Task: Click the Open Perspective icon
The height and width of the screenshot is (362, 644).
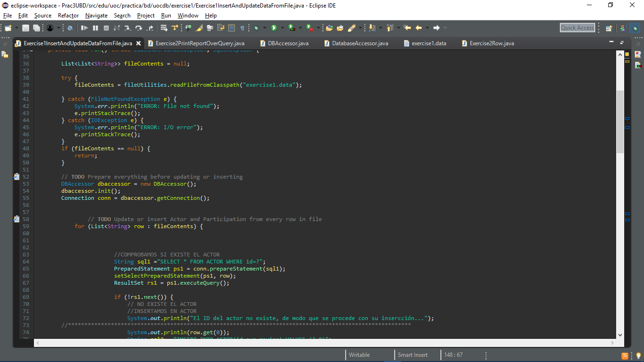Action: point(609,28)
